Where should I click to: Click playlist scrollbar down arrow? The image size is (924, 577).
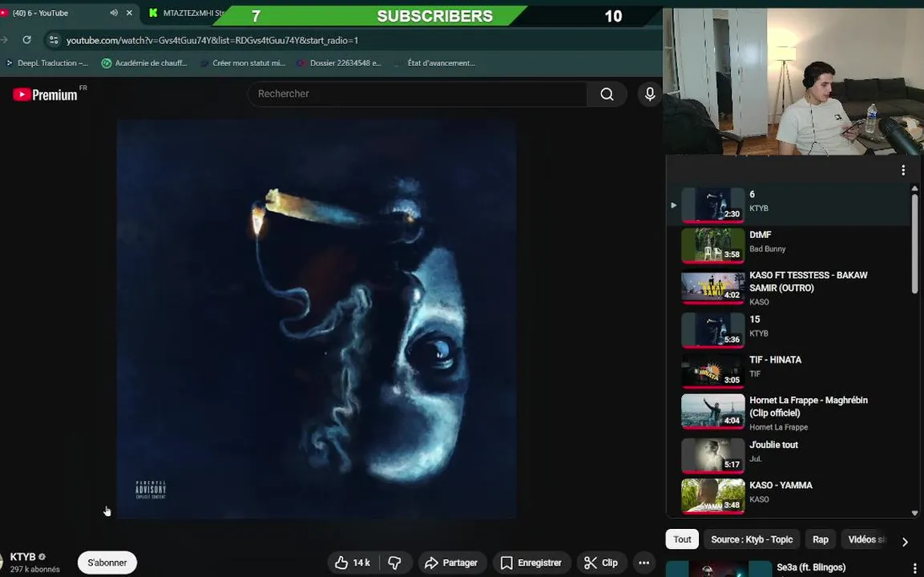[914, 513]
